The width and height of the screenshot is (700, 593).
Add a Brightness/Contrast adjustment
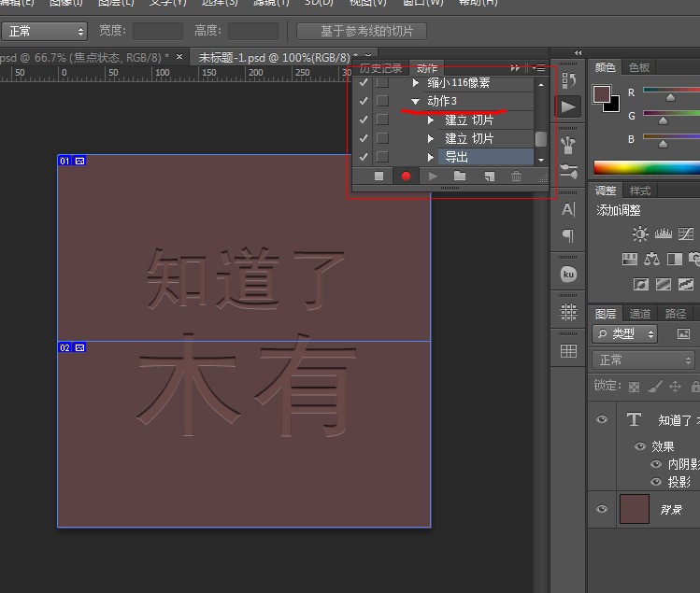click(640, 233)
